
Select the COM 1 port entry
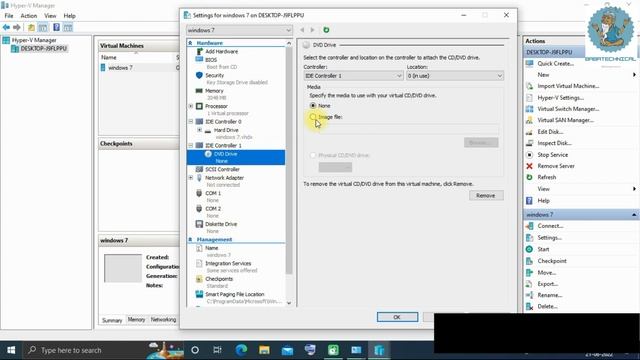click(213, 193)
